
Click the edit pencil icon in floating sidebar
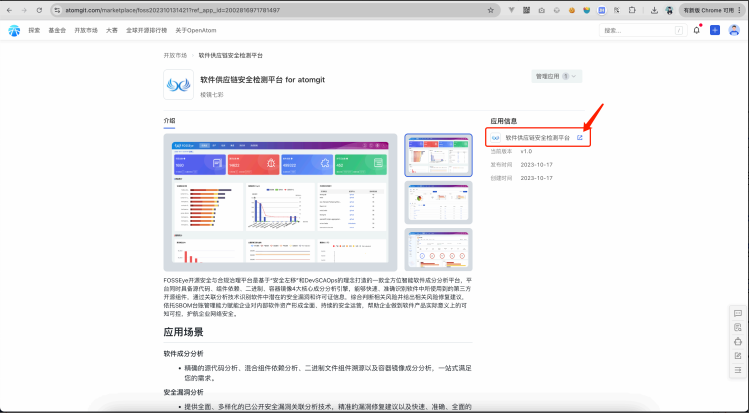tap(738, 356)
